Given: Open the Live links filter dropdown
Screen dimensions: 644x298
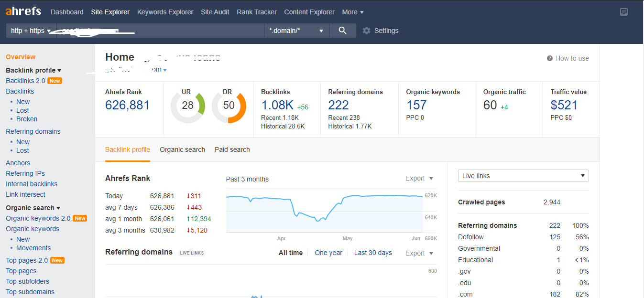Looking at the screenshot, I should click(523, 176).
